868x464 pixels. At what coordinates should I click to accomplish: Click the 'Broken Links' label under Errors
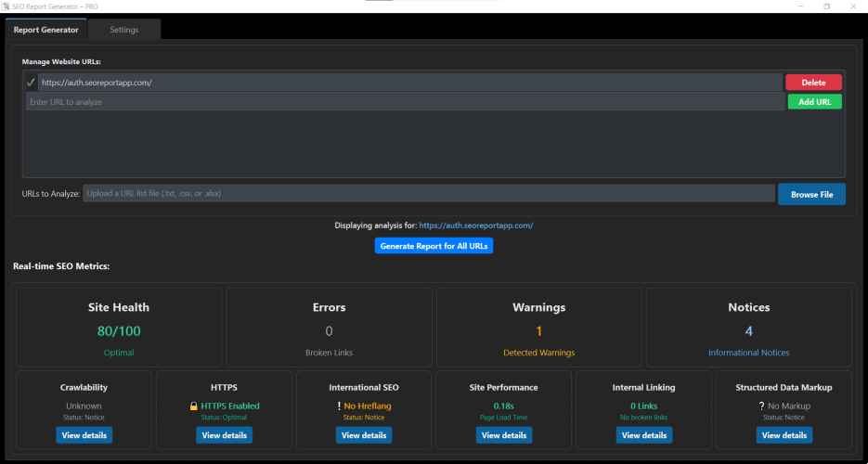pyautogui.click(x=329, y=353)
